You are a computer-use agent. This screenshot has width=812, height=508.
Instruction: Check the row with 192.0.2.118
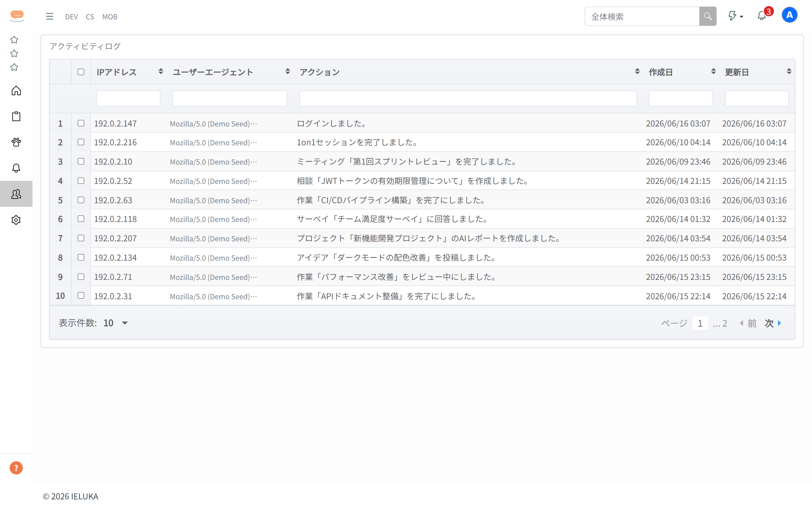click(x=81, y=219)
